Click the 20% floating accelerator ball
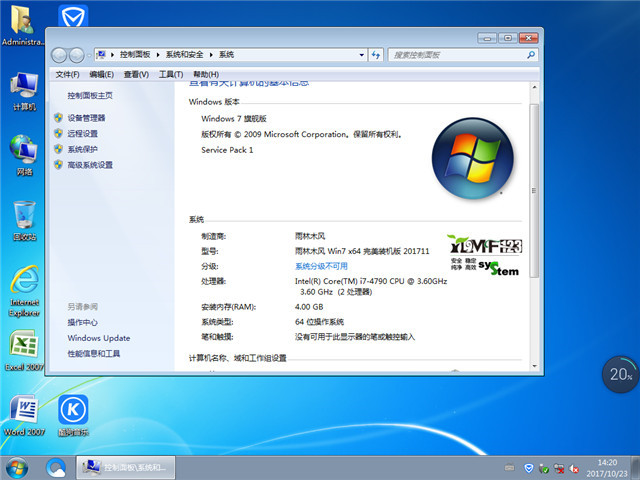This screenshot has width=640, height=480. (620, 374)
